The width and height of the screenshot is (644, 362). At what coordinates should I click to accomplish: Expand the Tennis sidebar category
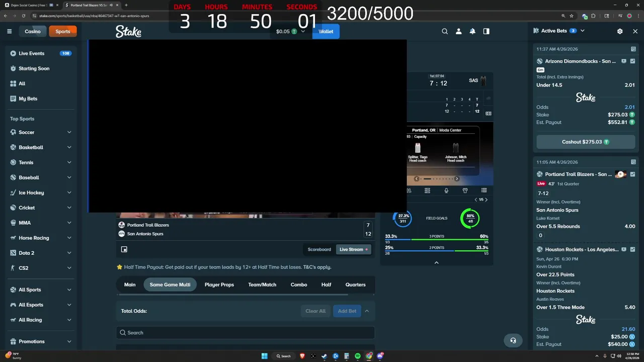coord(69,162)
